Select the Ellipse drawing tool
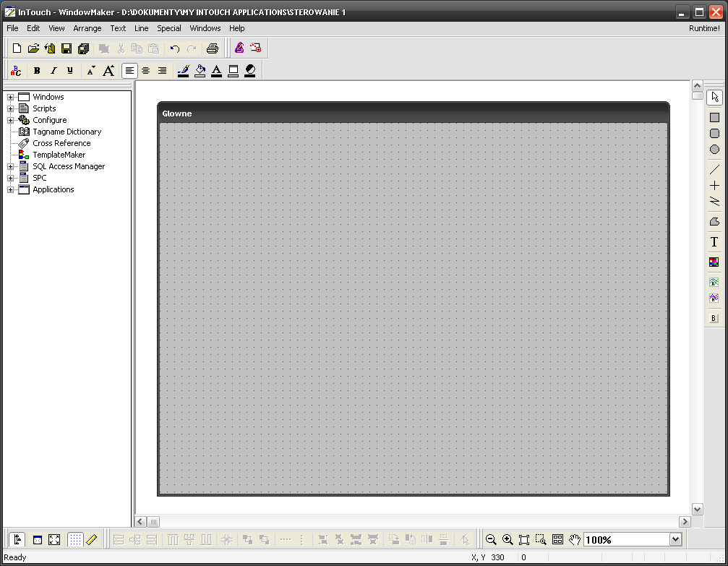 714,150
